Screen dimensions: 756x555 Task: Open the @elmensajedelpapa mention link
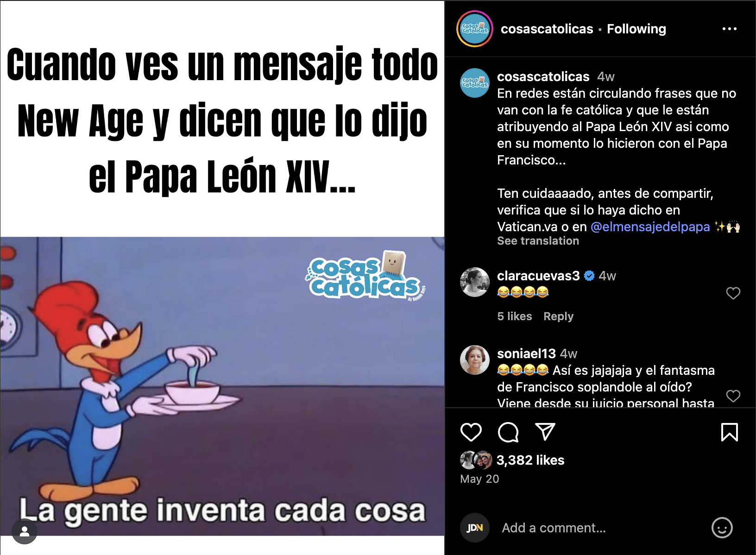coord(650,227)
